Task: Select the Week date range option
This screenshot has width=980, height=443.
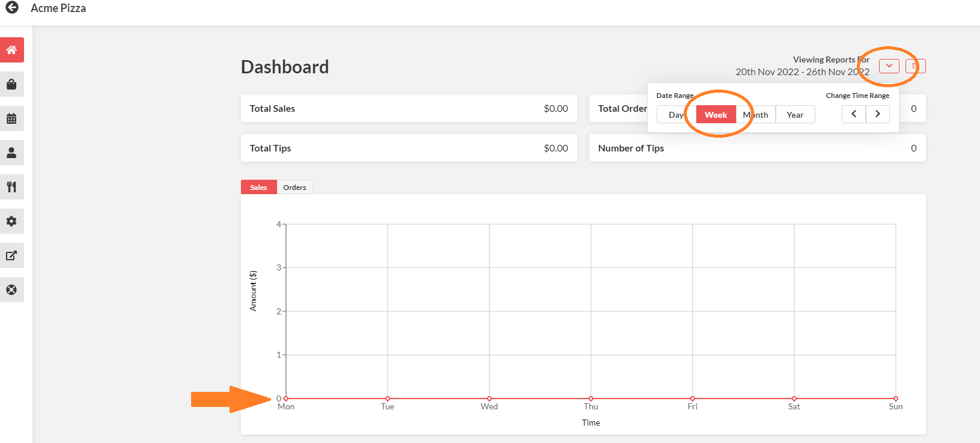Action: click(x=716, y=115)
